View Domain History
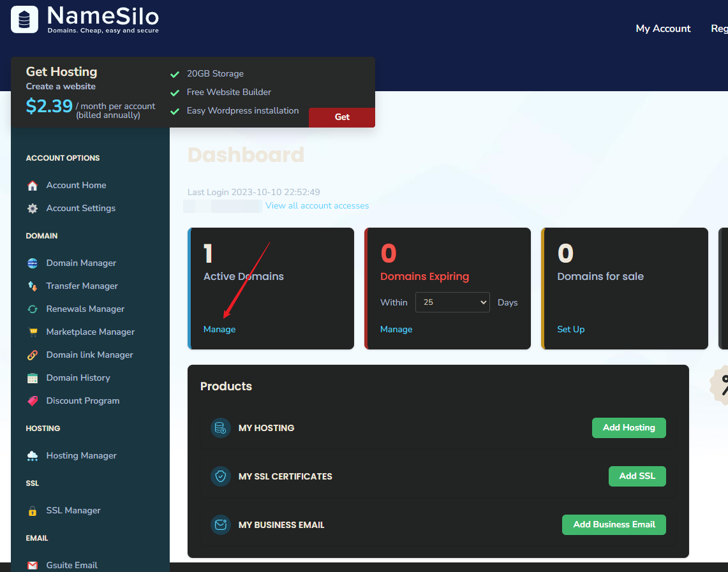Viewport: 728px width, 572px height. click(78, 378)
